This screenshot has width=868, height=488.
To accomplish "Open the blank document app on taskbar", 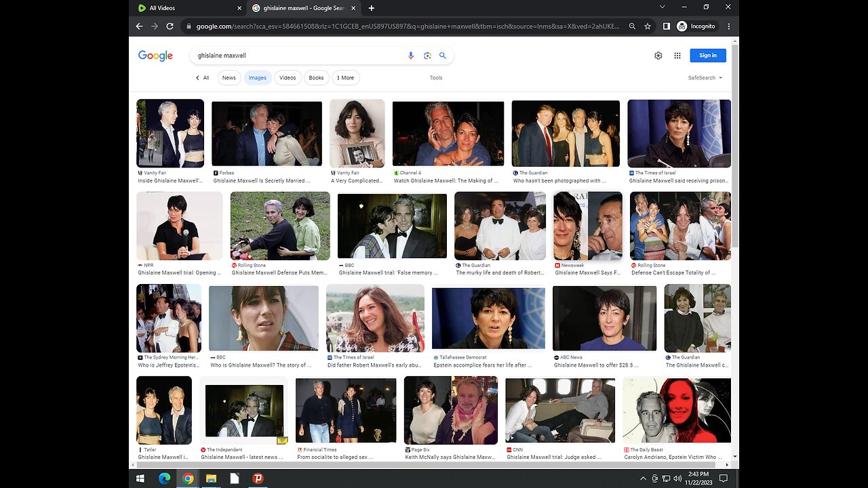I will tap(235, 479).
